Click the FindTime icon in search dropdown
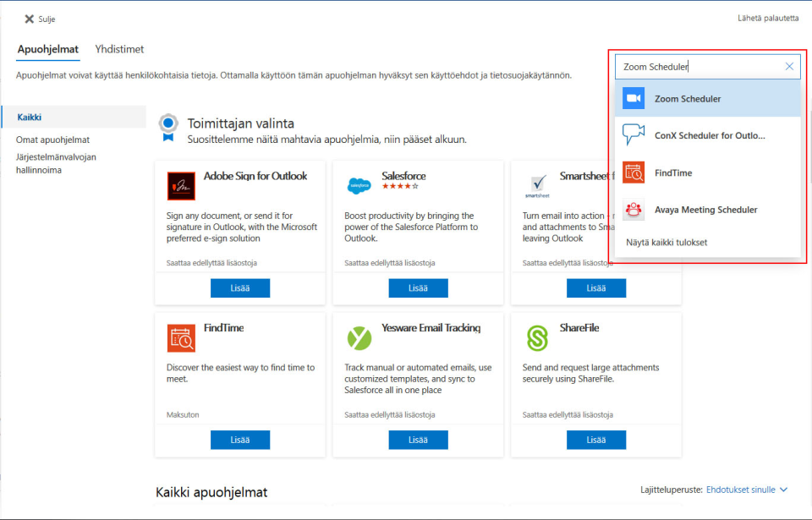This screenshot has height=520, width=812. [x=634, y=172]
